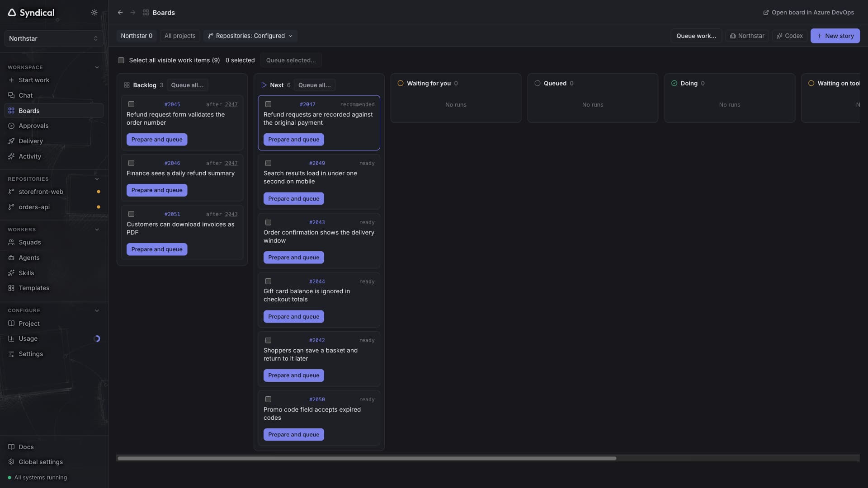The height and width of the screenshot is (488, 868).
Task: Click dependency link 2043 on card #2051
Action: pyautogui.click(x=231, y=214)
